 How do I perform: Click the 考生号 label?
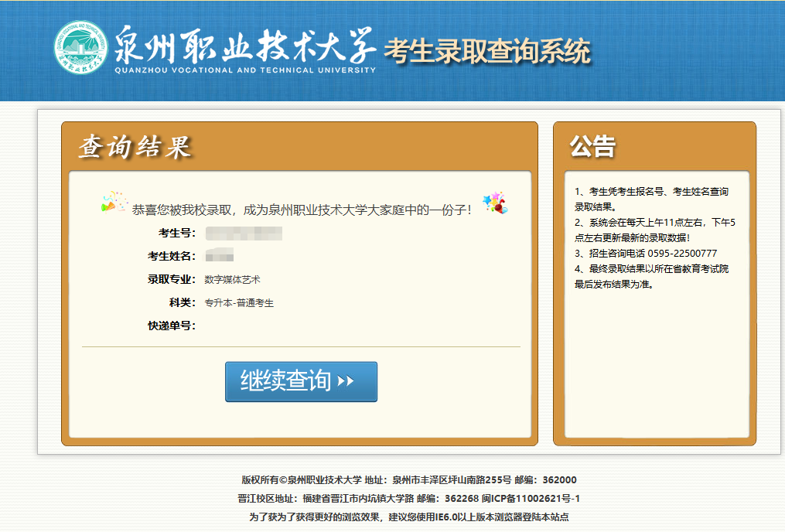coord(177,234)
